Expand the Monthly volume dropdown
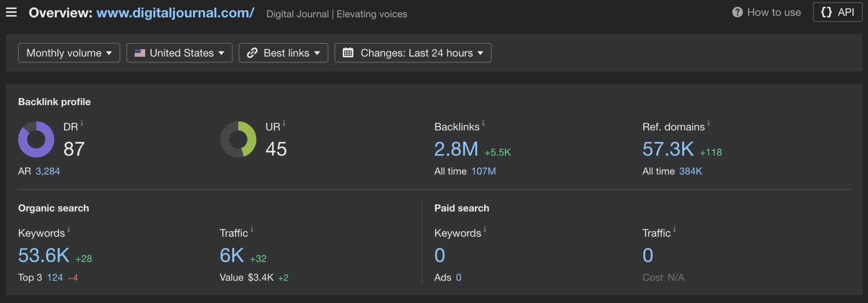Image resolution: width=868 pixels, height=303 pixels. 69,53
